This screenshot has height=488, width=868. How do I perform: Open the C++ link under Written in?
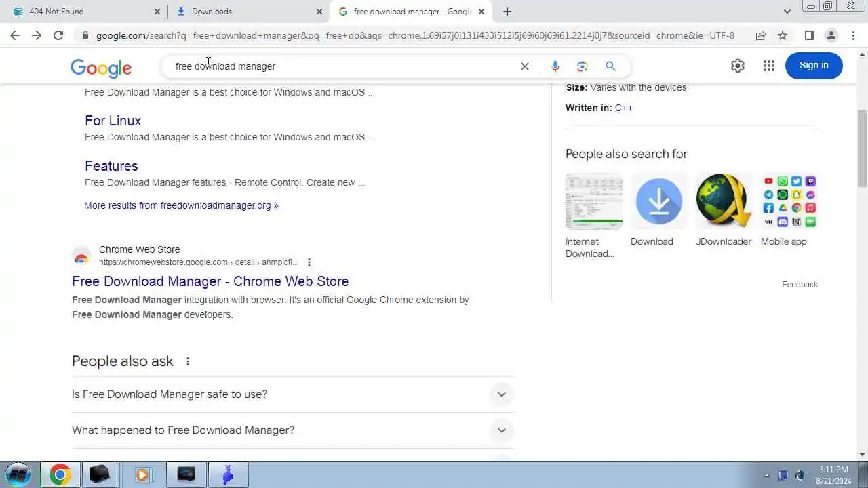[x=624, y=108]
